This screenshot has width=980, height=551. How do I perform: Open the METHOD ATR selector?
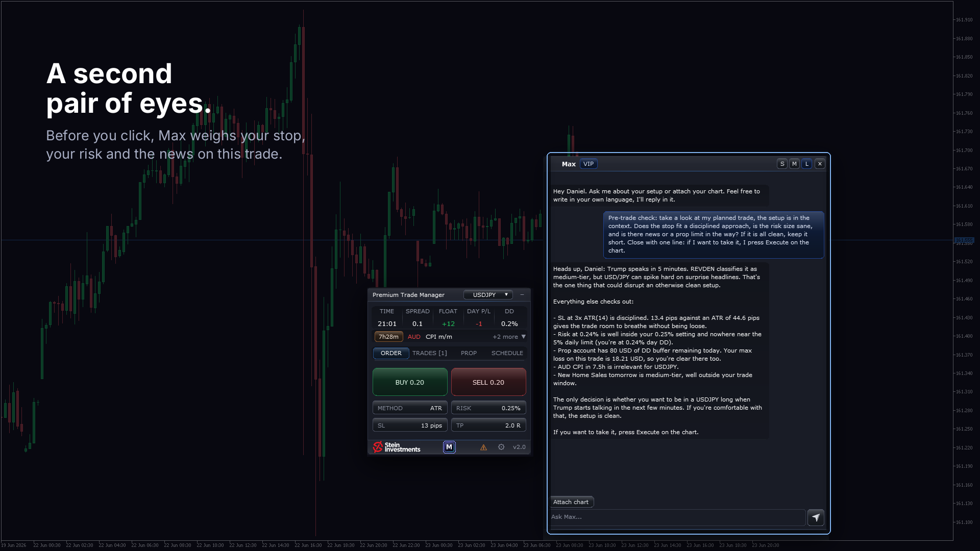(x=410, y=408)
